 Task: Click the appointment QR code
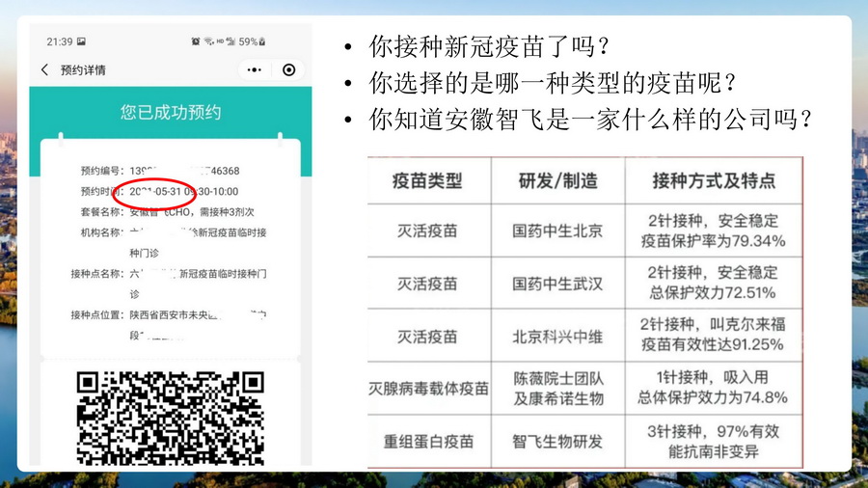[x=170, y=418]
